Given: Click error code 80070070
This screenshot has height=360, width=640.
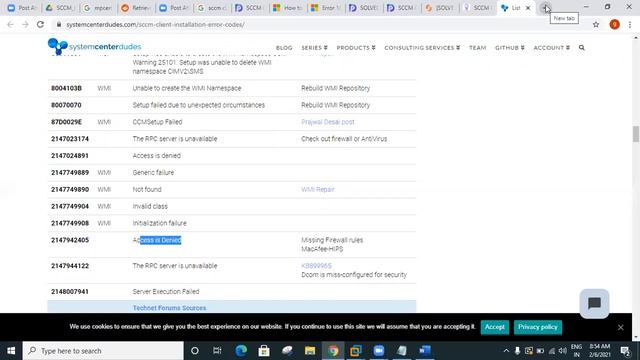Looking at the screenshot, I should [x=66, y=105].
